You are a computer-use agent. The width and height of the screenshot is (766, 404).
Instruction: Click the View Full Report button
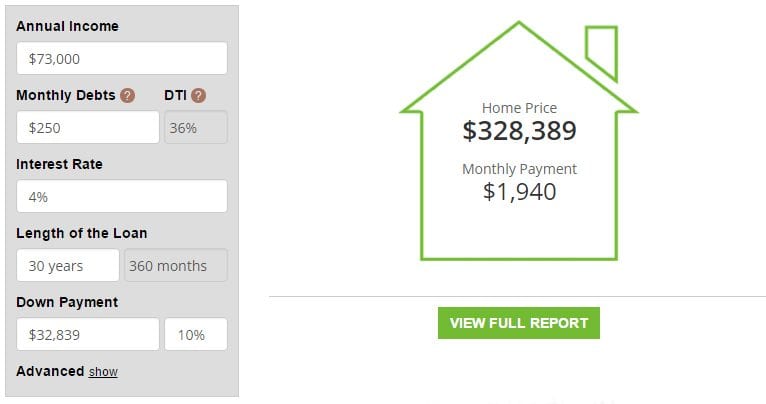tap(519, 323)
